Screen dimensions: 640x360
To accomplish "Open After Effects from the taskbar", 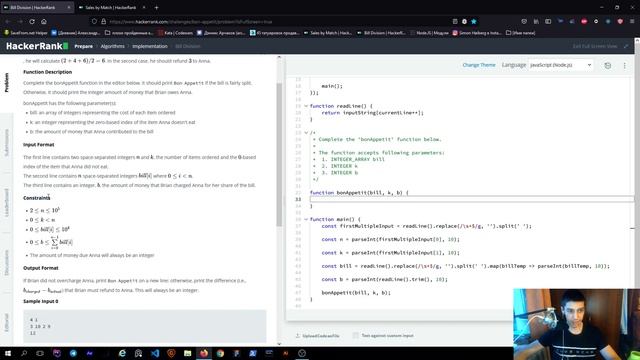I will (x=89, y=353).
